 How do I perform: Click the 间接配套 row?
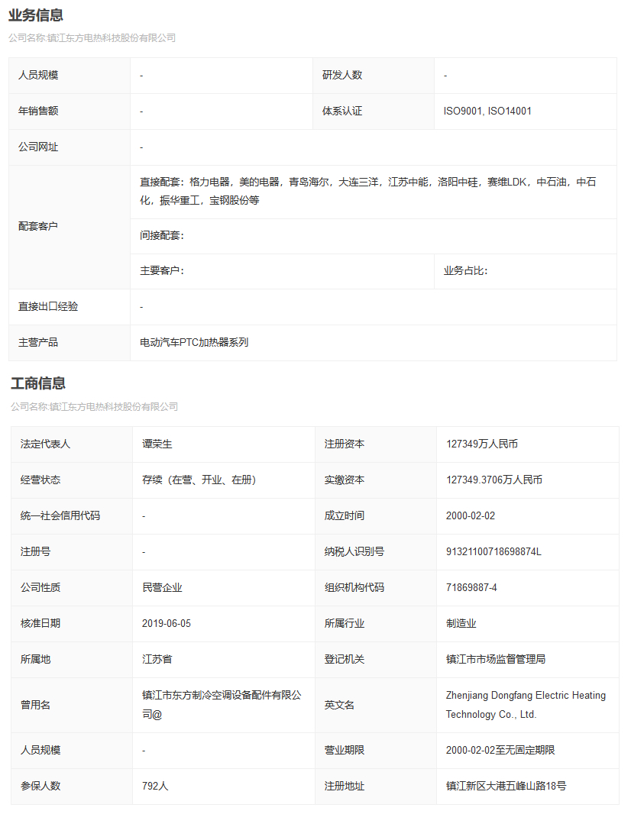(373, 236)
